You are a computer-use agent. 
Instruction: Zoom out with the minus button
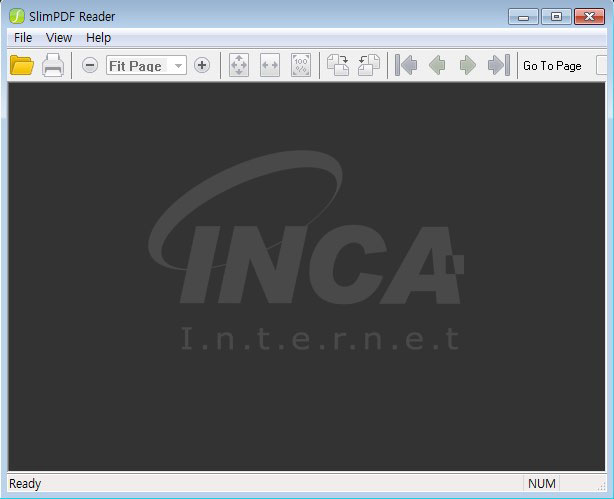click(90, 65)
